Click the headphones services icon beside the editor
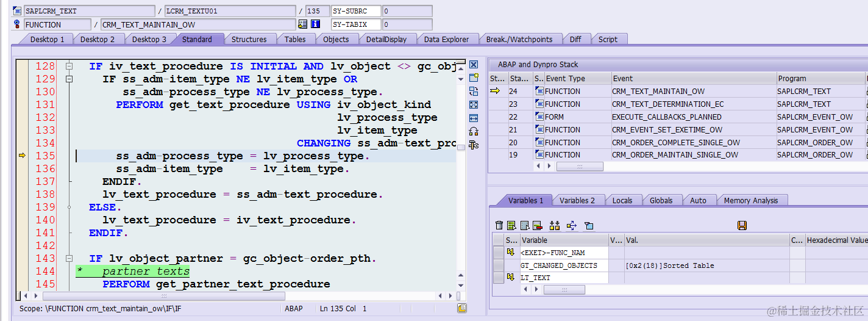Screen dimensions: 868x321 click(x=474, y=131)
